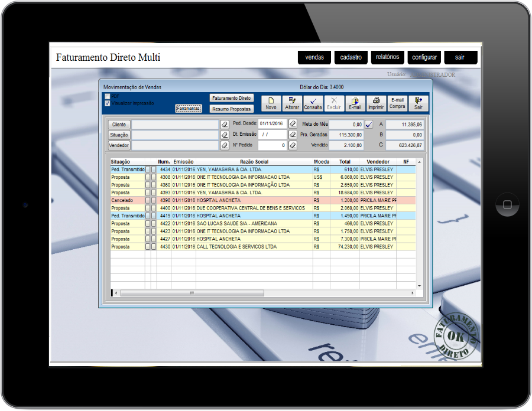Image resolution: width=532 pixels, height=411 pixels.
Task: Click the Alterar edit icon
Action: tap(292, 103)
